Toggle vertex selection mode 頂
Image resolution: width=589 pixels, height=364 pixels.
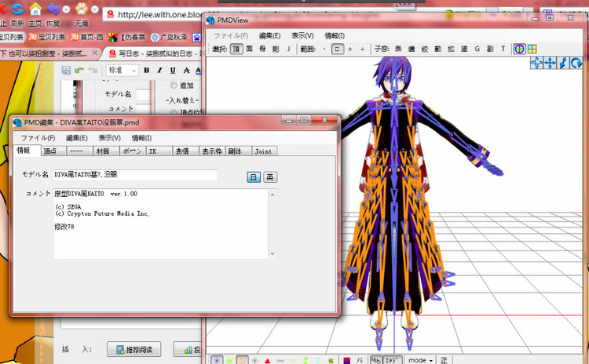click(x=236, y=49)
